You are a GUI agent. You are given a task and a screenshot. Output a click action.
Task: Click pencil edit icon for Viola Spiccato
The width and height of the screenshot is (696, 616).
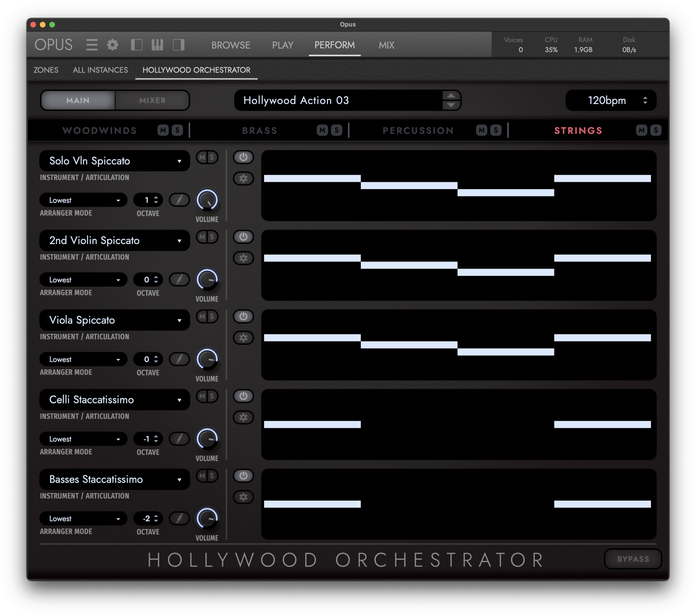tap(179, 359)
